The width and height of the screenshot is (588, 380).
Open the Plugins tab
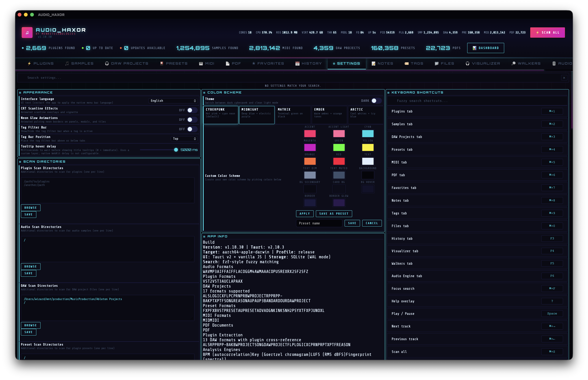click(41, 63)
